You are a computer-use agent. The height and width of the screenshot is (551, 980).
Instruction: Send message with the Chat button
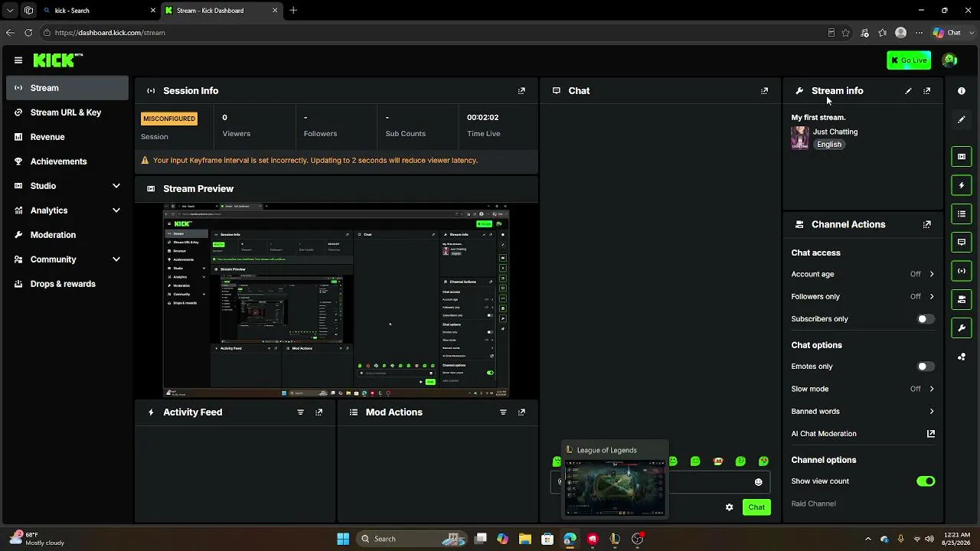coord(756,507)
